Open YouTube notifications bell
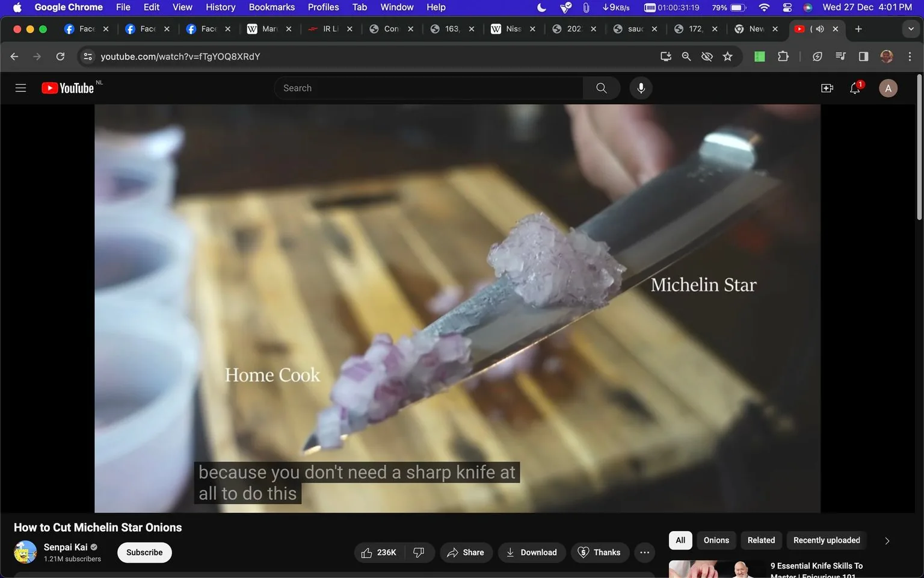924x578 pixels. [855, 88]
